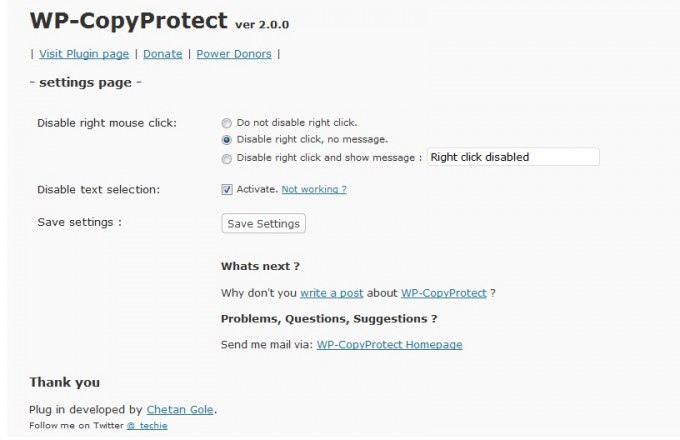The image size is (680, 440).
Task: Follow the 'write a post' link
Action: point(331,293)
